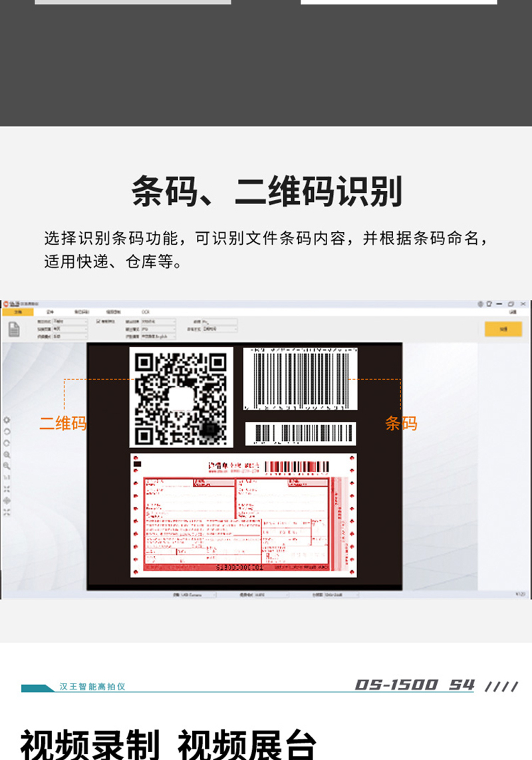The height and width of the screenshot is (760, 532).
Task: Click the 视频录制 视频展台 heading
Action: pyautogui.click(x=168, y=745)
